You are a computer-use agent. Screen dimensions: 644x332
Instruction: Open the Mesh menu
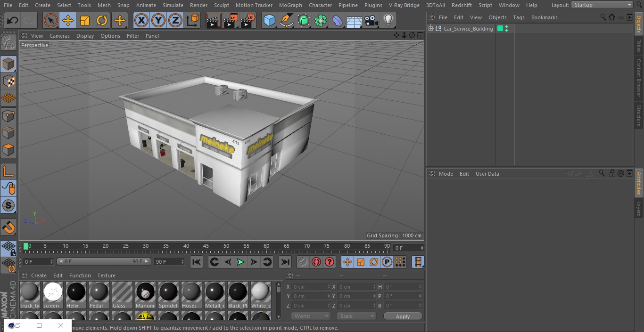coord(104,5)
